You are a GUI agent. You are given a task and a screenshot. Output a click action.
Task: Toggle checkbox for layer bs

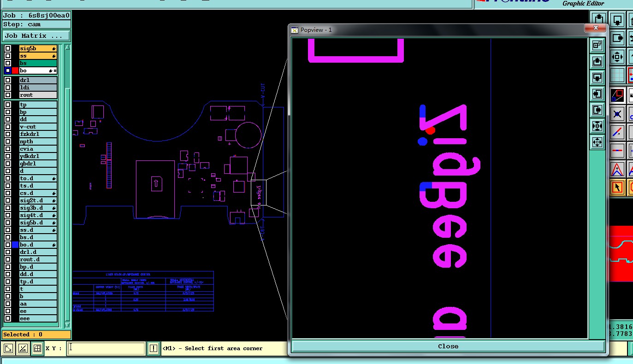pos(8,63)
